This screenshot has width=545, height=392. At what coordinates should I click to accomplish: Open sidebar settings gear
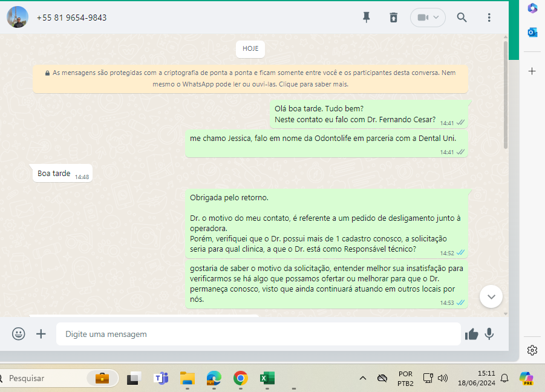click(532, 350)
